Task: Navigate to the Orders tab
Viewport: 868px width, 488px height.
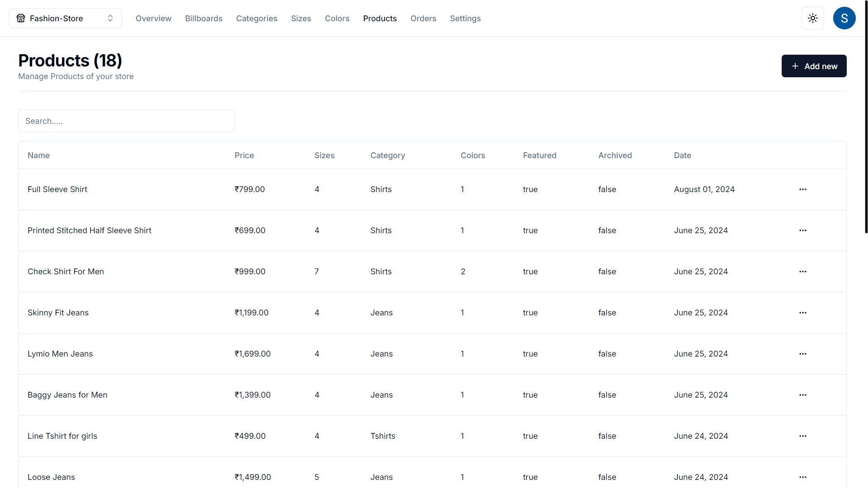Action: click(423, 18)
